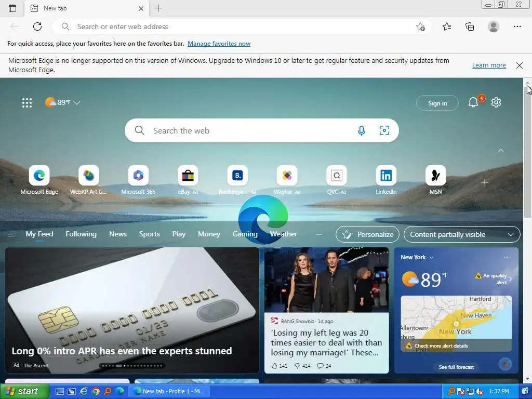This screenshot has width=532, height=399.
Task: Open Collections icon in toolbar
Action: [470, 26]
